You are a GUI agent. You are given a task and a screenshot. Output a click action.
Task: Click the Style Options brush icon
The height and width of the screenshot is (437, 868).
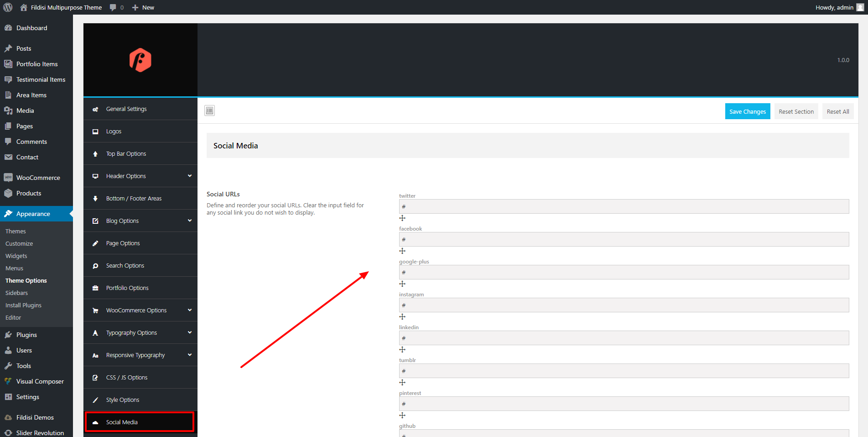95,400
